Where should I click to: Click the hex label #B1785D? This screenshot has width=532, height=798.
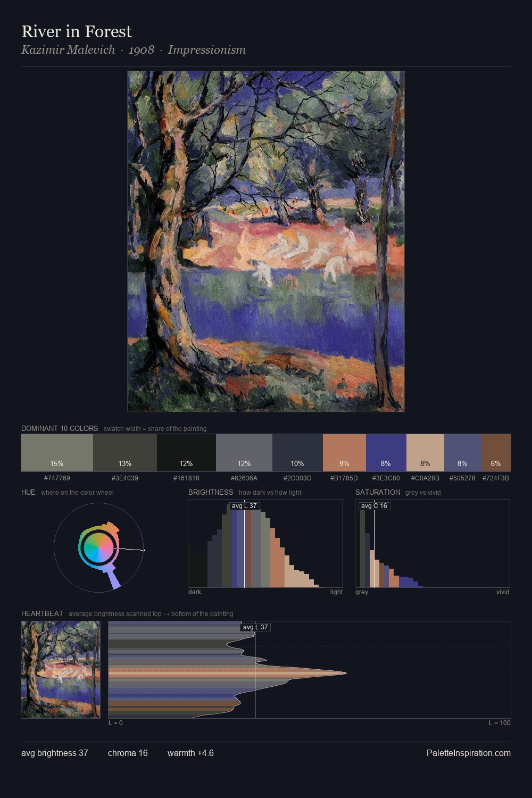pyautogui.click(x=344, y=478)
